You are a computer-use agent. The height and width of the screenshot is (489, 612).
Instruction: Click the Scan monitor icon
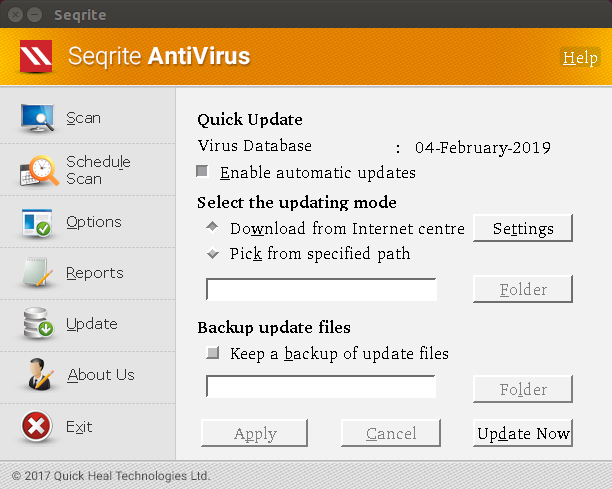click(x=39, y=118)
